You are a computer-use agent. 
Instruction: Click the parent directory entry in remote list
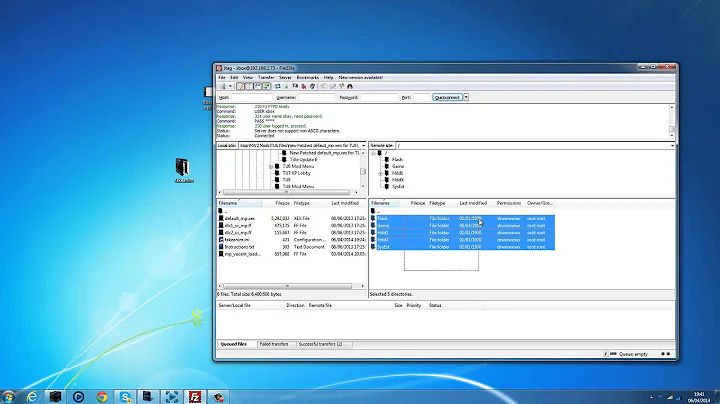click(x=376, y=211)
